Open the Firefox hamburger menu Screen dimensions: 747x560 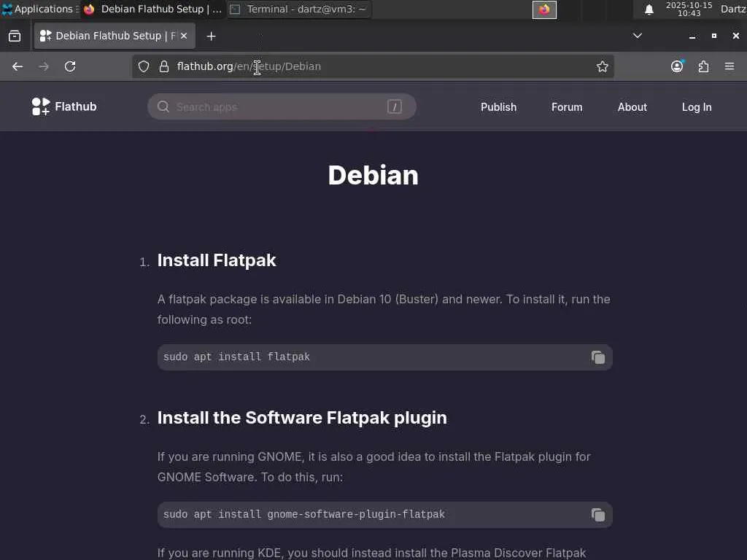pyautogui.click(x=729, y=66)
